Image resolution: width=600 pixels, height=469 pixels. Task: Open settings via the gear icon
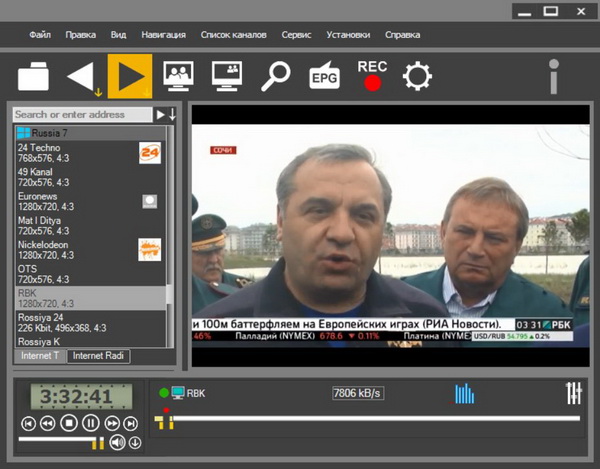[x=417, y=77]
